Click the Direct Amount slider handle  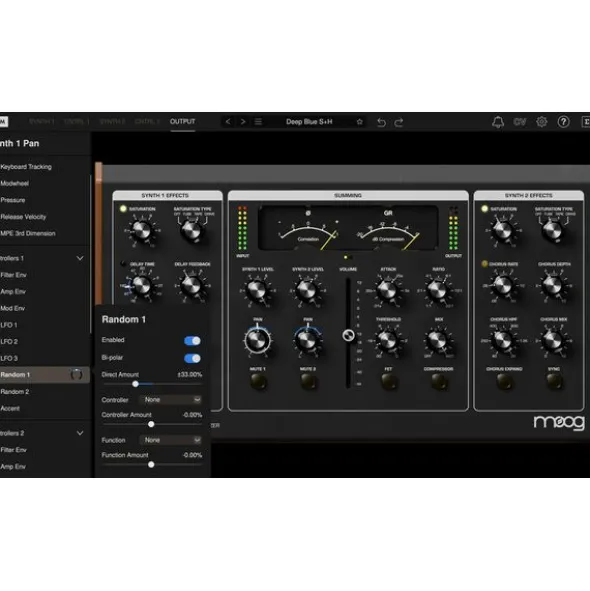[x=135, y=384]
